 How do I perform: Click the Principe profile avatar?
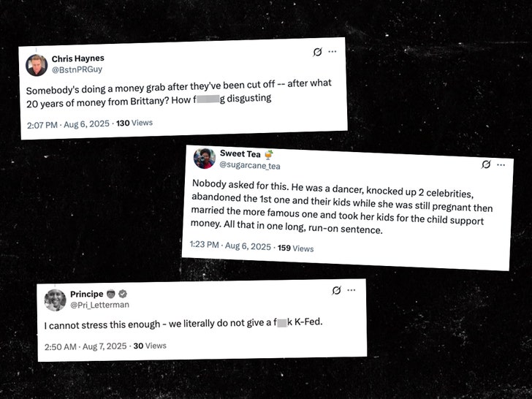click(55, 300)
